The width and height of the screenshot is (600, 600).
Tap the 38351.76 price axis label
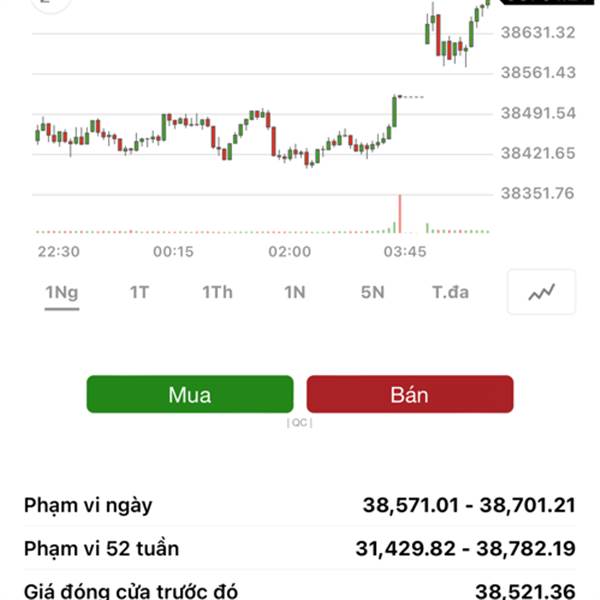tap(538, 194)
